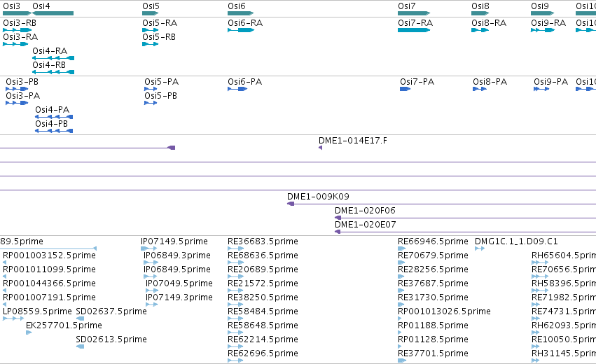Select the Osi3 gene glyph
Image resolution: width=596 pixels, height=364 pixels.
17,13
